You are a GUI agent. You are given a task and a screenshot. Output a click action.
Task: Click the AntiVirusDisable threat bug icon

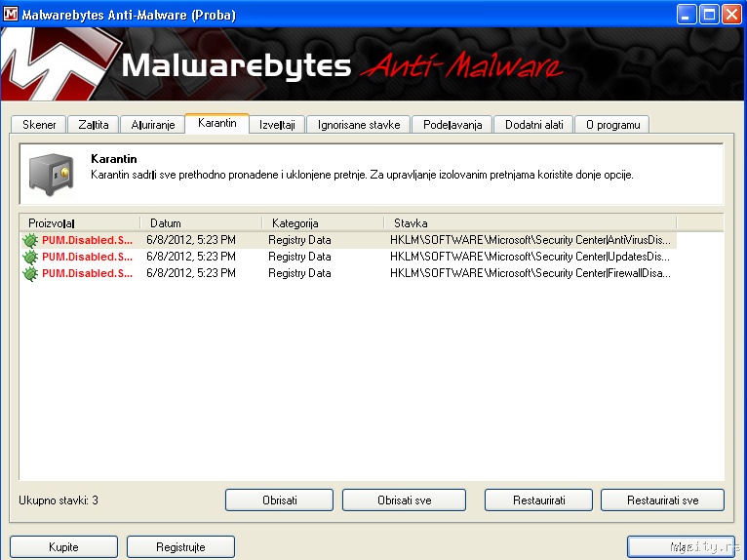pyautogui.click(x=30, y=240)
